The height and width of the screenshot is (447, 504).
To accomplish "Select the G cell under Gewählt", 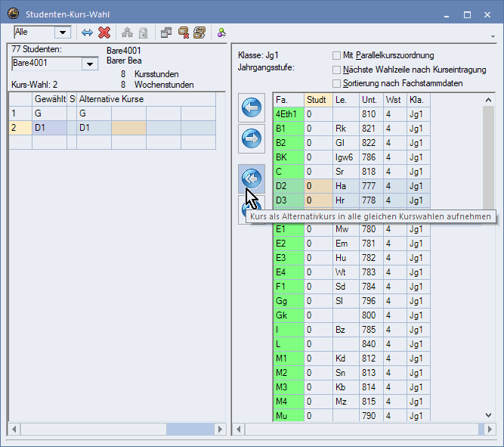I will [x=49, y=113].
